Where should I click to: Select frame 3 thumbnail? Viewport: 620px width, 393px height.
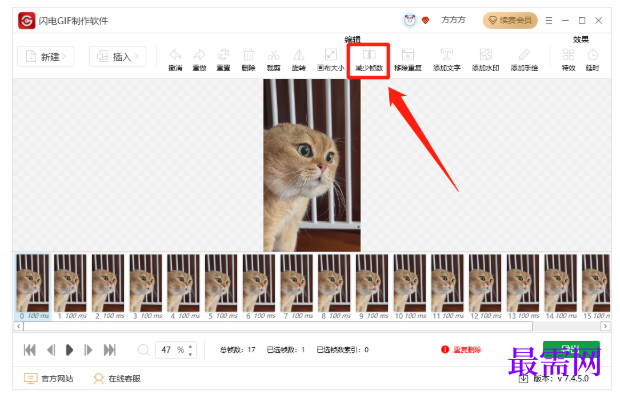point(146,283)
